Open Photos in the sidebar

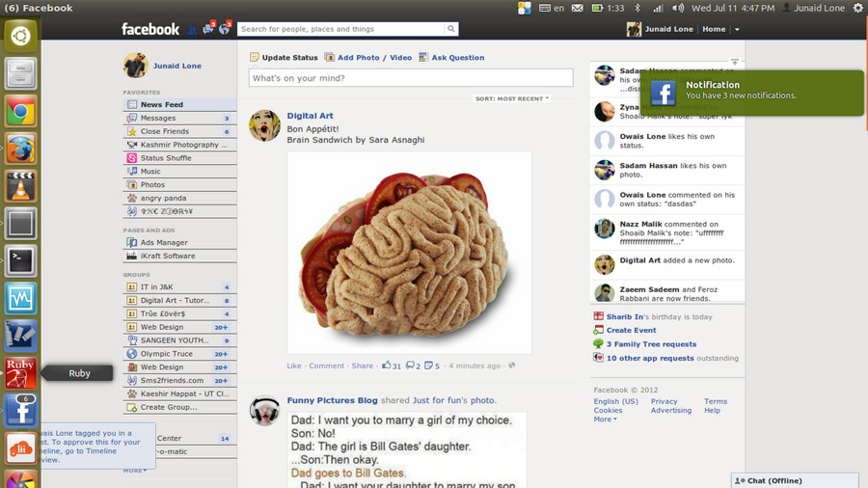point(180,184)
